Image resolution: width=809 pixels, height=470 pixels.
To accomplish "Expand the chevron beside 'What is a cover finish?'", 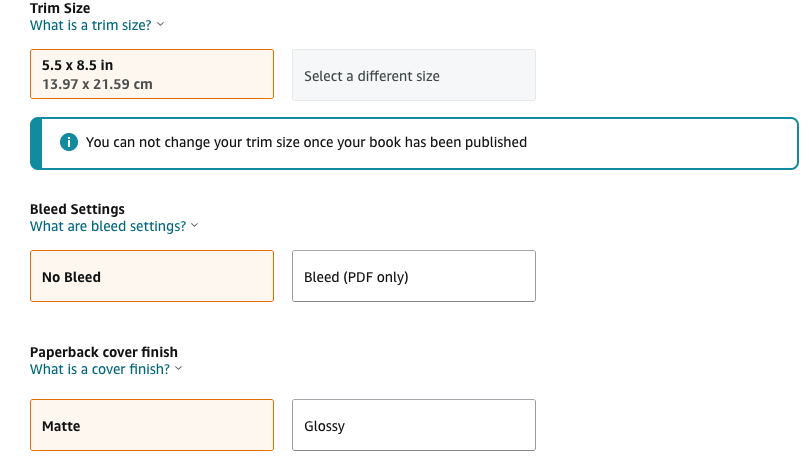I will pos(179,368).
